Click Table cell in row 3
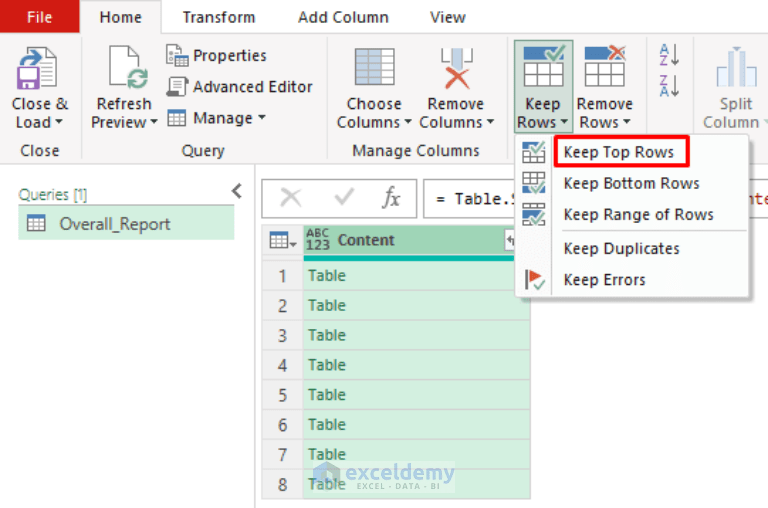The width and height of the screenshot is (768, 508). click(x=416, y=336)
